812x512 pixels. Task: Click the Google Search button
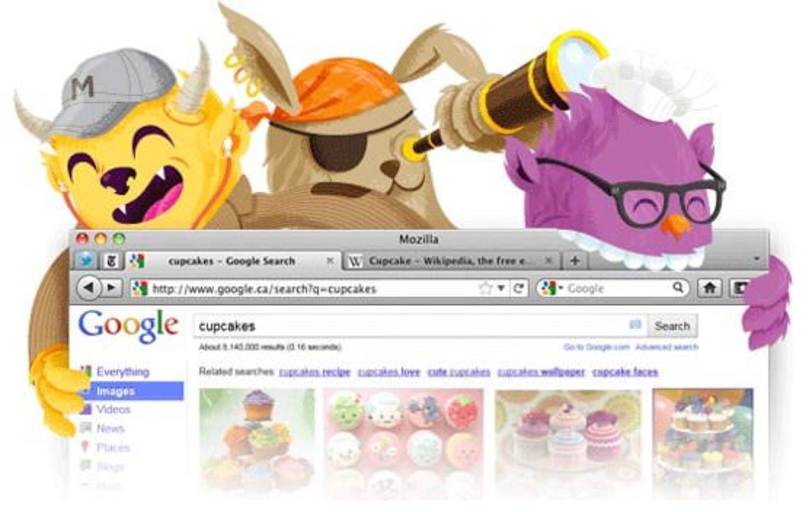(672, 326)
